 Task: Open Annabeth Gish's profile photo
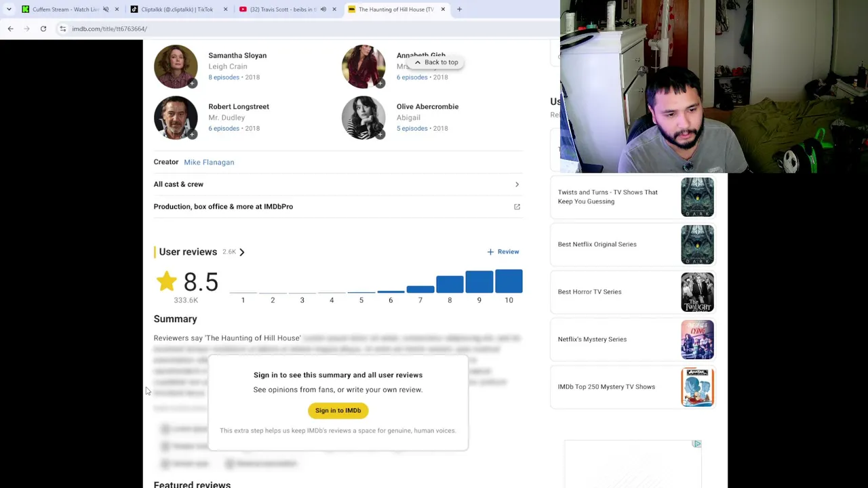click(363, 66)
